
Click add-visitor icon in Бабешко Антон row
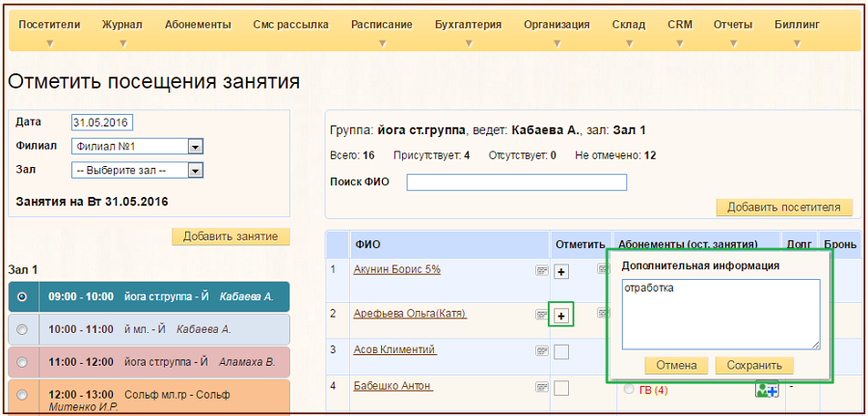tap(767, 389)
